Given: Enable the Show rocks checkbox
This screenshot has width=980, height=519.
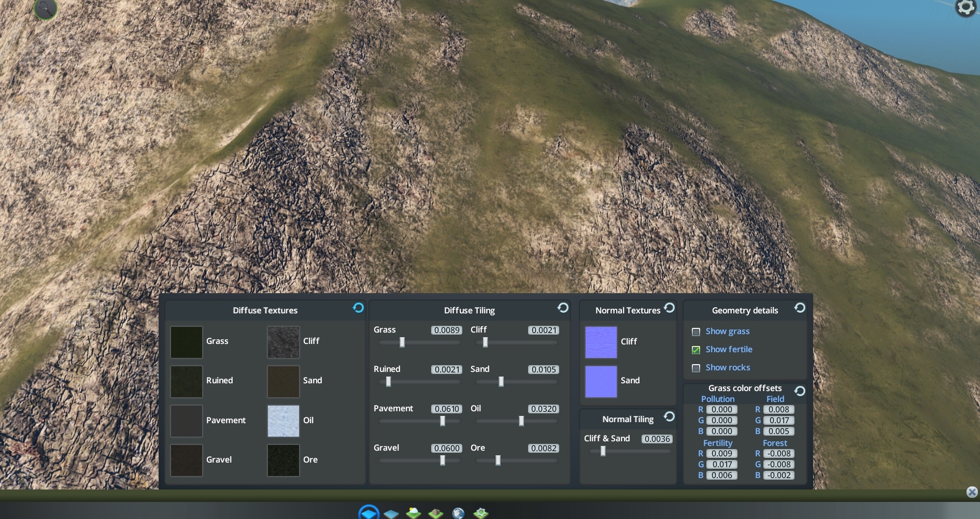Looking at the screenshot, I should coord(696,368).
